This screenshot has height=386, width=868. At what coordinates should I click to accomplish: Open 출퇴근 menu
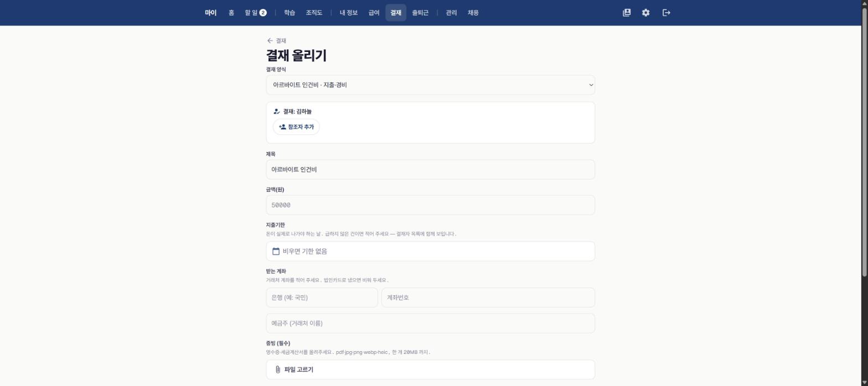[420, 13]
